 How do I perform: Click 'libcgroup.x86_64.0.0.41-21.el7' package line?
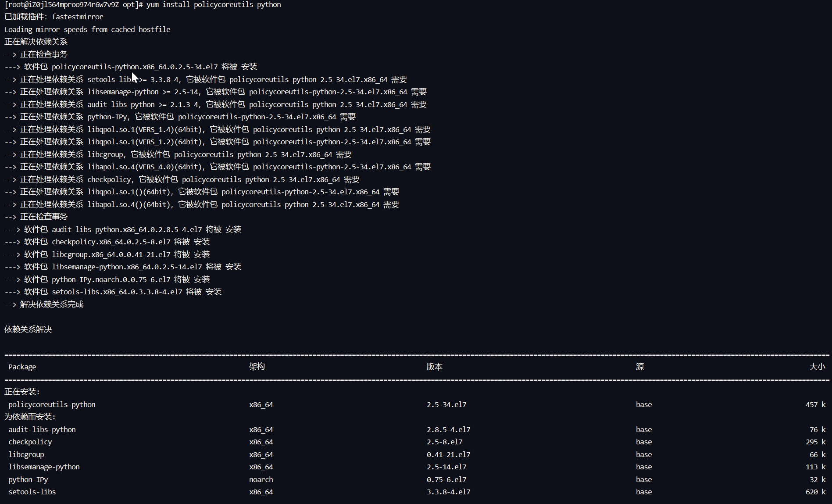tap(111, 254)
